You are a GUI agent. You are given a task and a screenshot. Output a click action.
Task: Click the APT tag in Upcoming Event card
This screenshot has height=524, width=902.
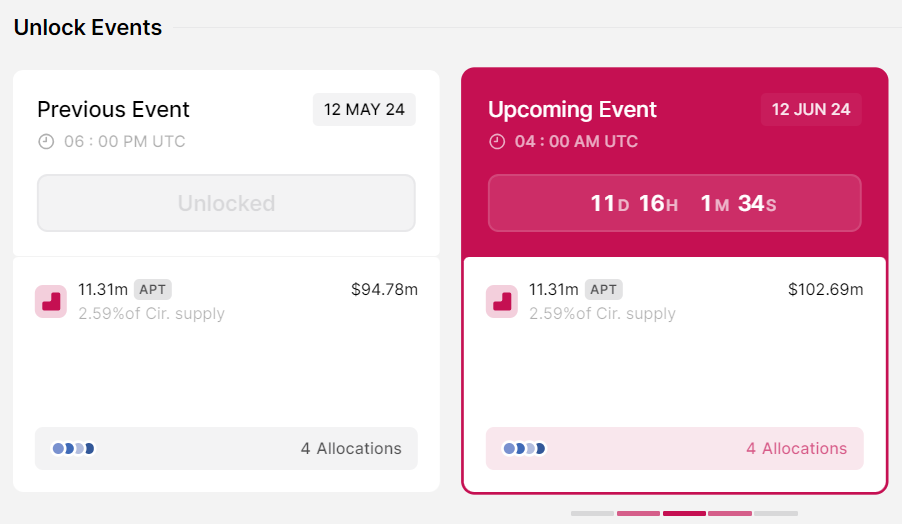click(604, 289)
